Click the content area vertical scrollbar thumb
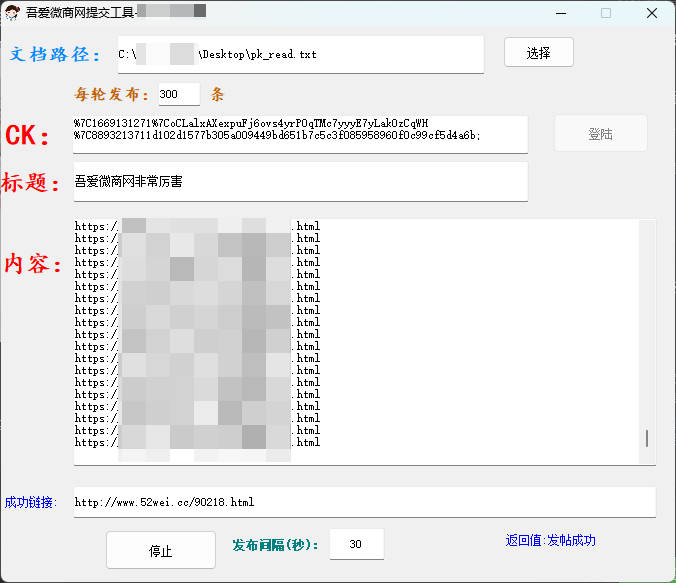Screen dimensions: 676x583 tap(647, 438)
